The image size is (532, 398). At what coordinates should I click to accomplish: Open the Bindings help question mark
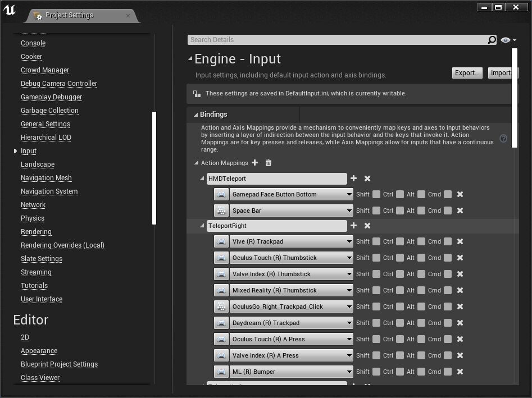point(503,138)
